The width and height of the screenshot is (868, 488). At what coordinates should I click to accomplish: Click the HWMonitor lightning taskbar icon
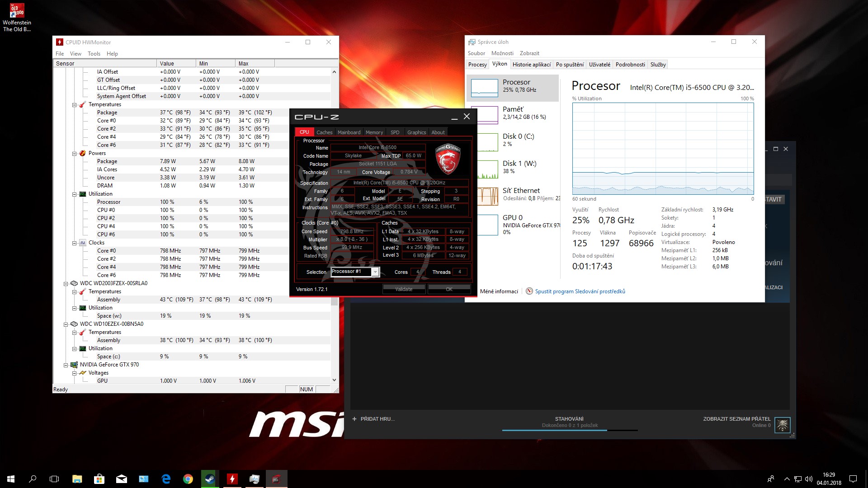[x=232, y=479]
